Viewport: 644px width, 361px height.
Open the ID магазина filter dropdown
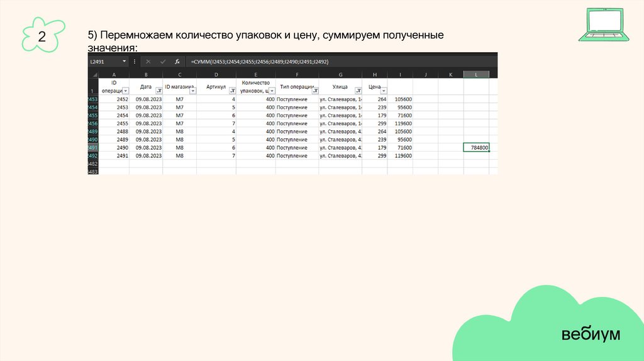tap(192, 91)
